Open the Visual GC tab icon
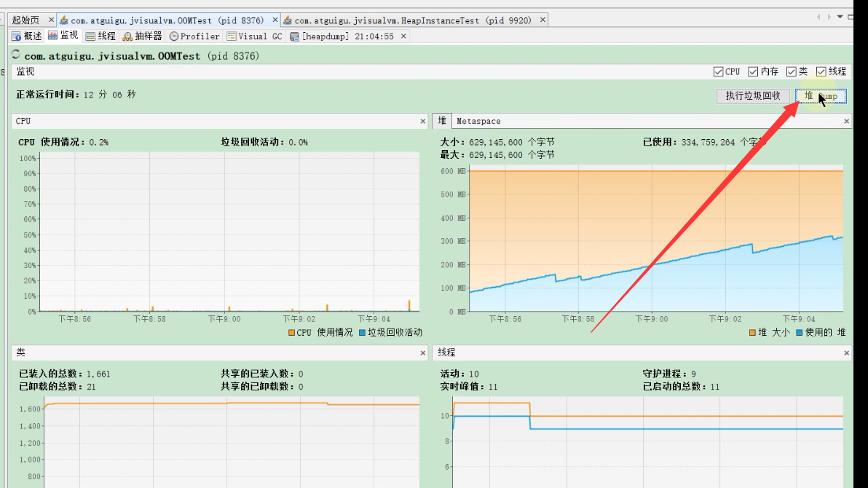 (232, 36)
